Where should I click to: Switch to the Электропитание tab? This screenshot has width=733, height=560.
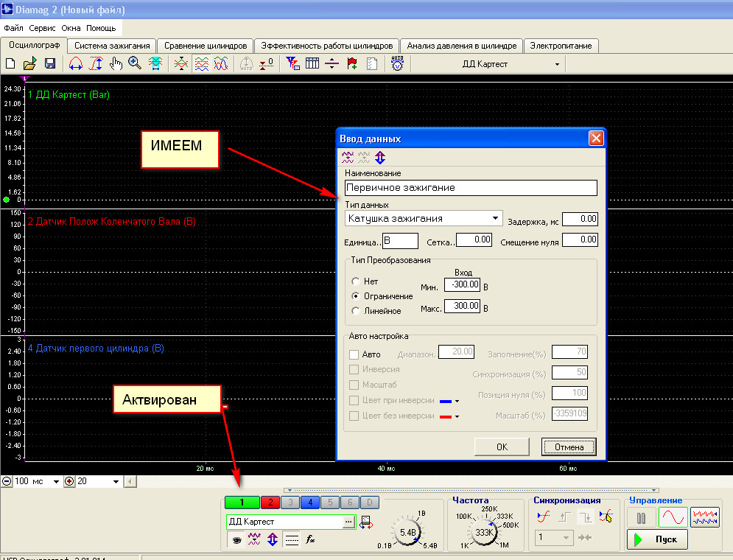pos(561,46)
